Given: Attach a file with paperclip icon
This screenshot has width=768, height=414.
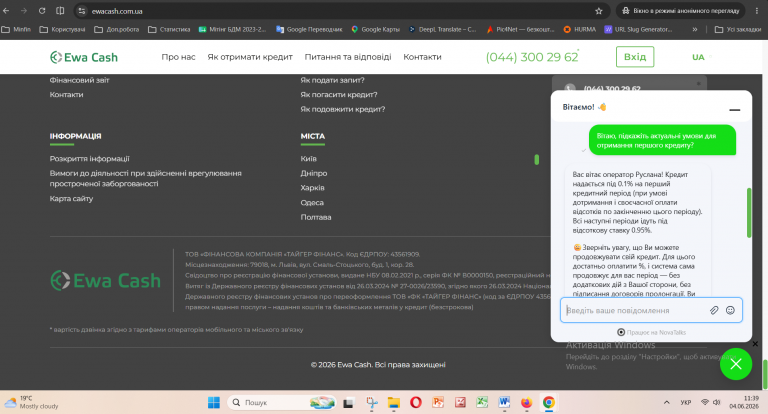Looking at the screenshot, I should tap(714, 310).
